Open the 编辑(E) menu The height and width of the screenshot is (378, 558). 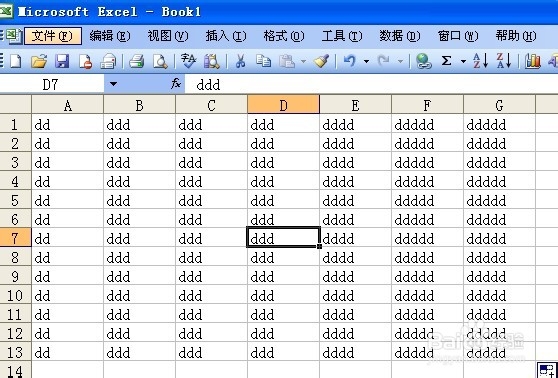[110, 36]
